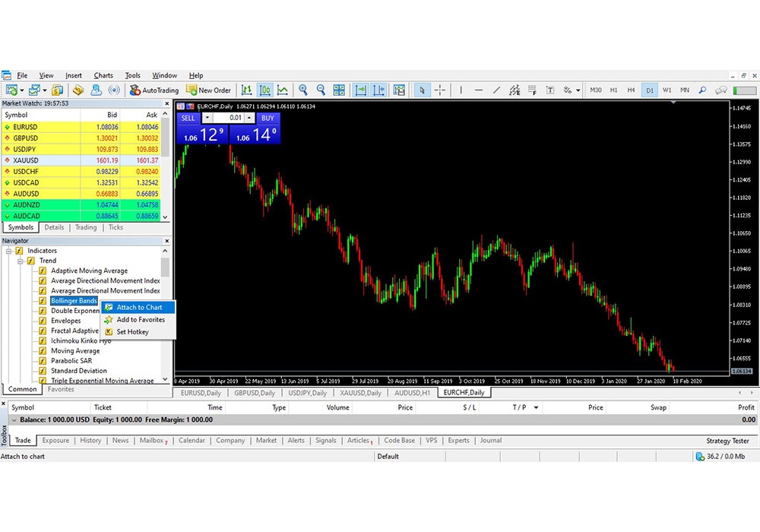This screenshot has width=760, height=532.
Task: Set timeframe to M30
Action: point(596,90)
